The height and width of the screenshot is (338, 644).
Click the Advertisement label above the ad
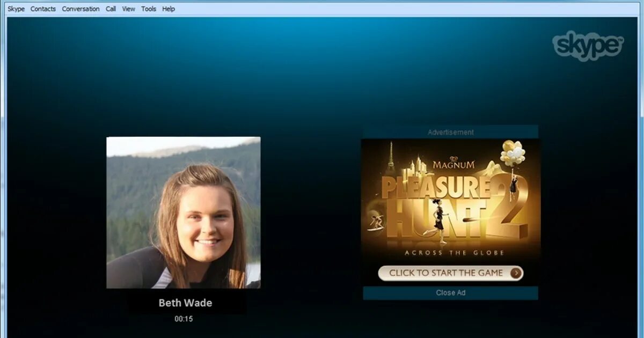pos(450,132)
